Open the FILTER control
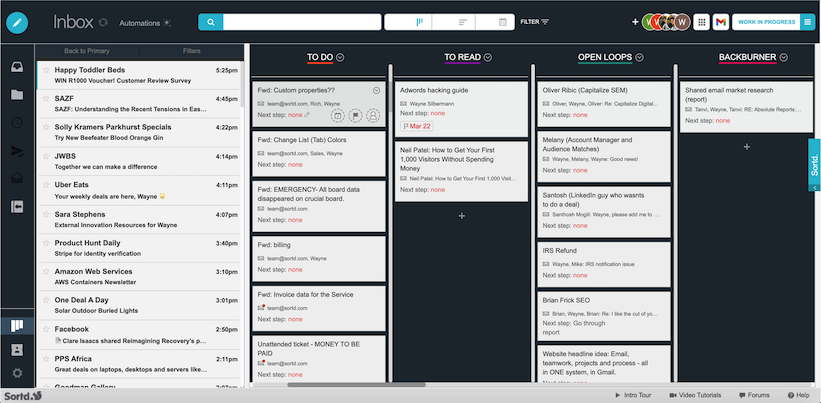821x403 pixels. click(535, 22)
